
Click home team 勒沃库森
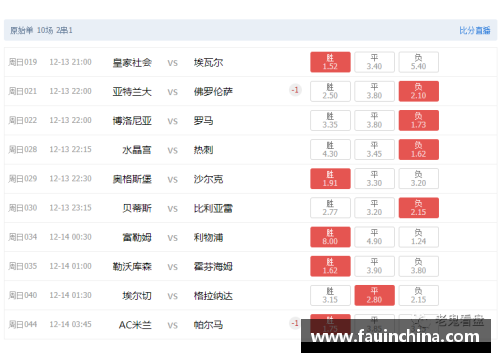pyautogui.click(x=132, y=267)
